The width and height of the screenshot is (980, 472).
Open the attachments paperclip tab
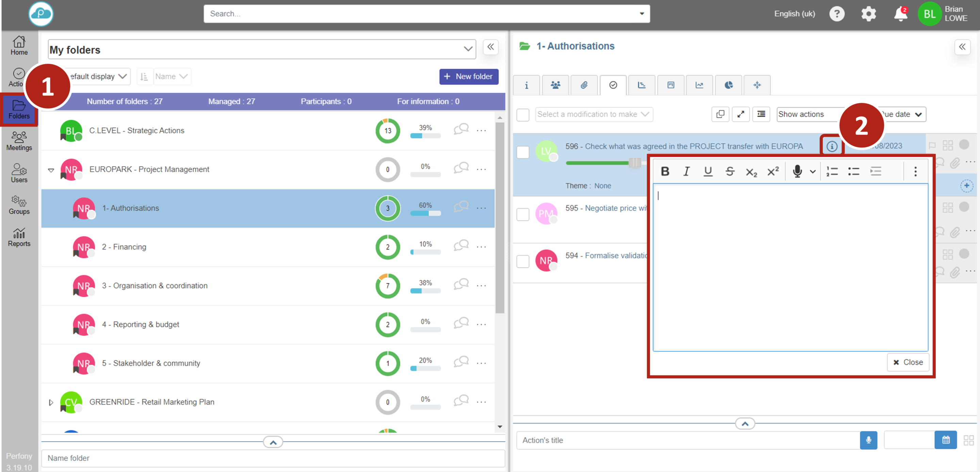[x=584, y=85]
